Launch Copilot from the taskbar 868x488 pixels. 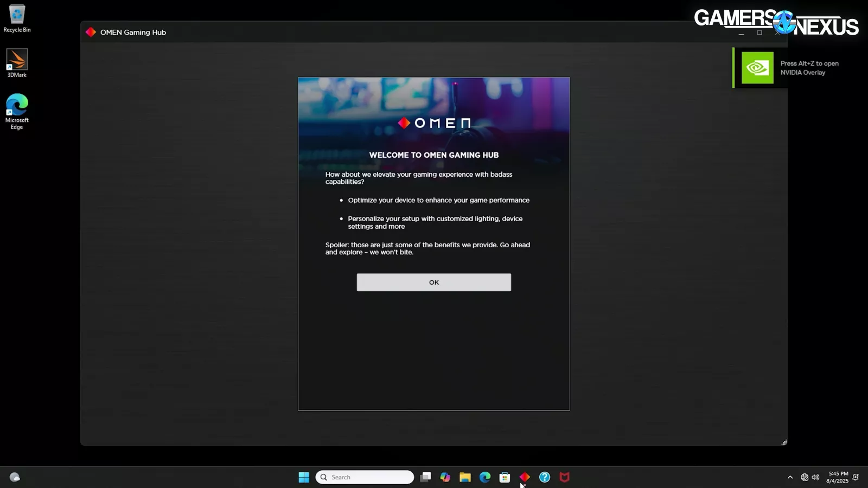coord(445,477)
